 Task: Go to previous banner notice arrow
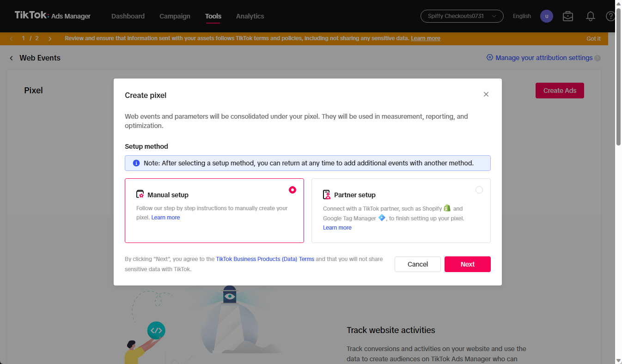pos(11,39)
